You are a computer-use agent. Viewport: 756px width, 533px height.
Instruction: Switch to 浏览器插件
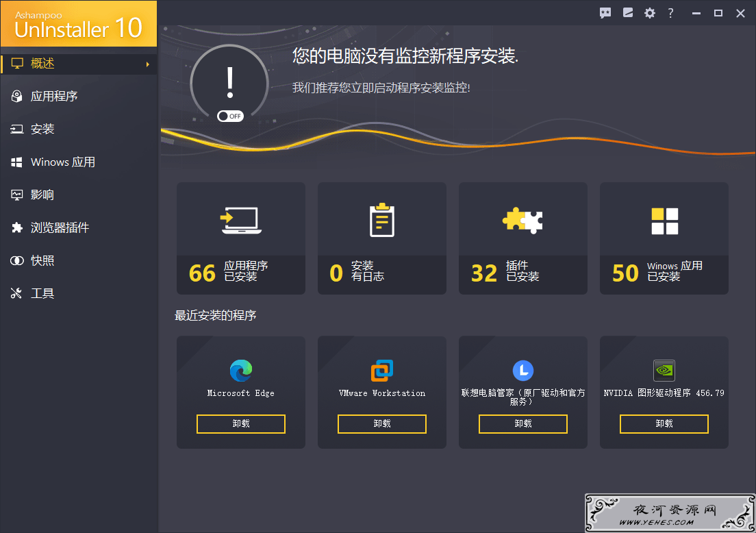pyautogui.click(x=79, y=227)
